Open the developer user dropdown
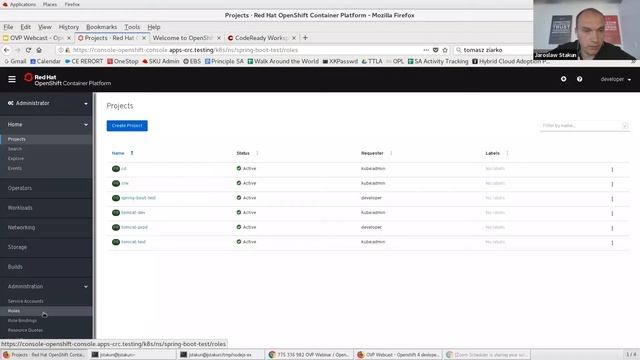This screenshot has width=640, height=360. click(x=615, y=79)
